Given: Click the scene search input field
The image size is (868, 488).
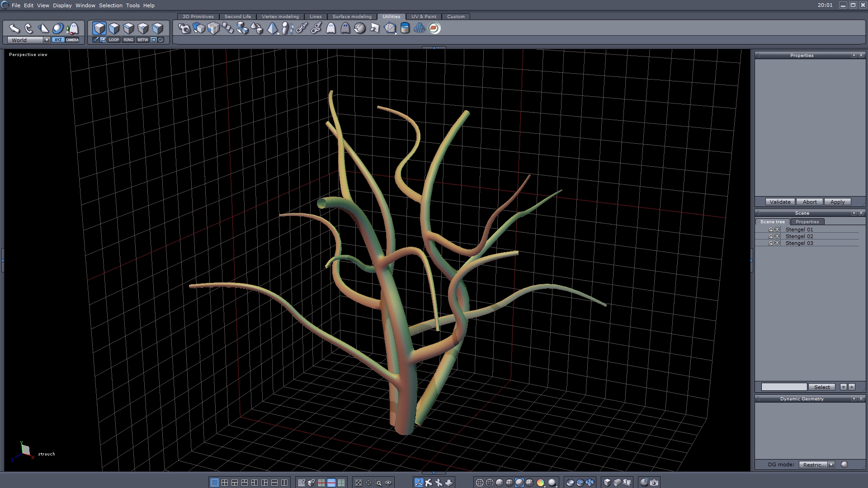Looking at the screenshot, I should click(x=783, y=387).
